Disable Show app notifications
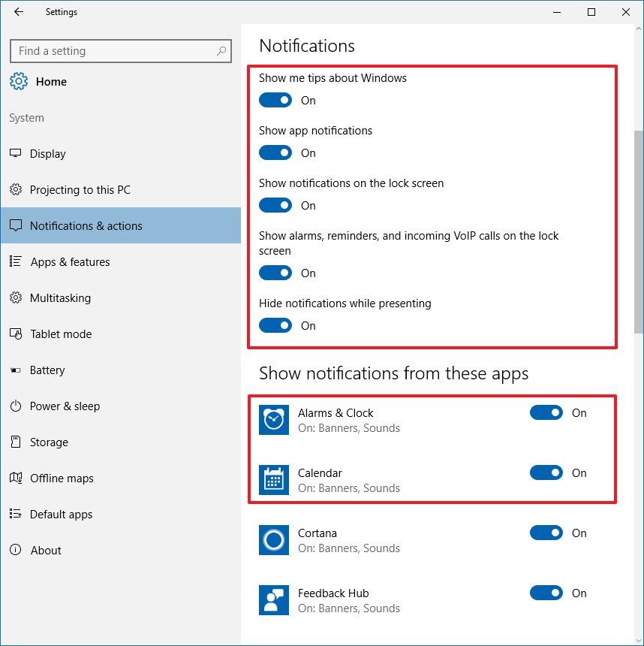This screenshot has height=646, width=644. [275, 152]
